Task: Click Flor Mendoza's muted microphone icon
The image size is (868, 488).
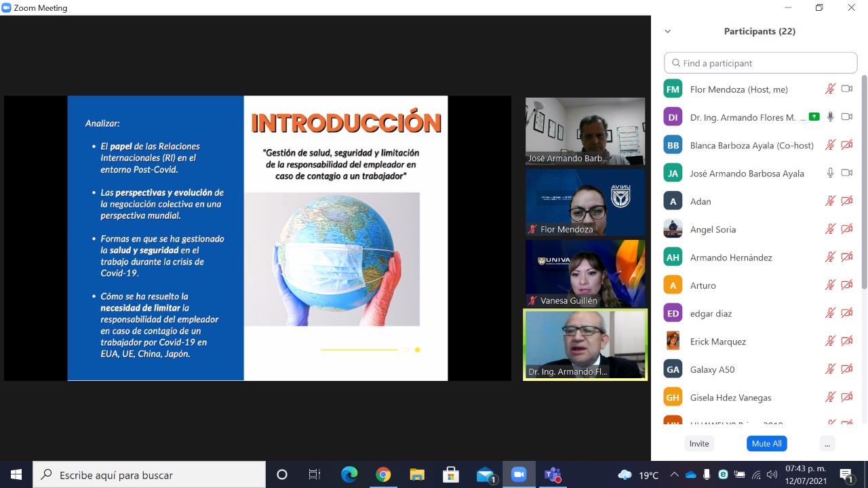Action: coord(830,89)
